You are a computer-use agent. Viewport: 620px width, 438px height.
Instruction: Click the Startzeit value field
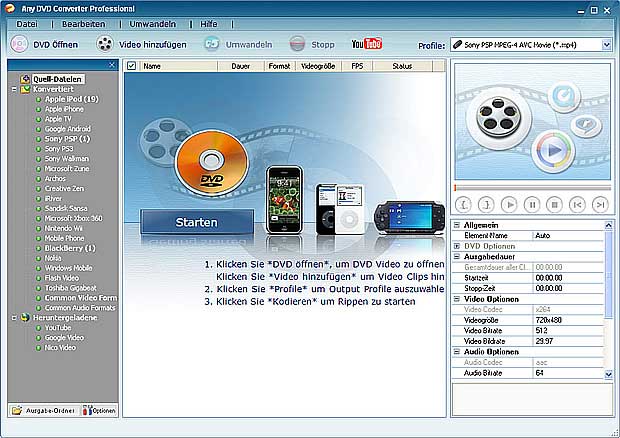(x=568, y=278)
